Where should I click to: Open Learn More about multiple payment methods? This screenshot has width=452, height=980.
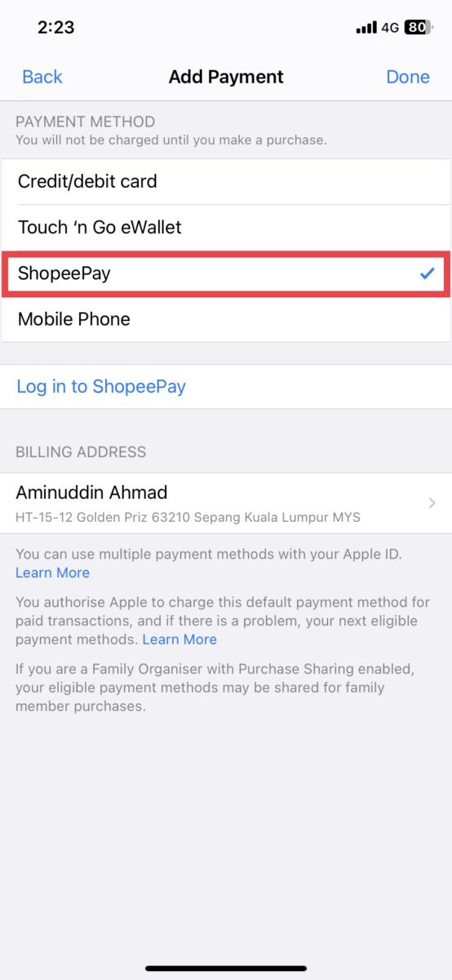point(52,572)
